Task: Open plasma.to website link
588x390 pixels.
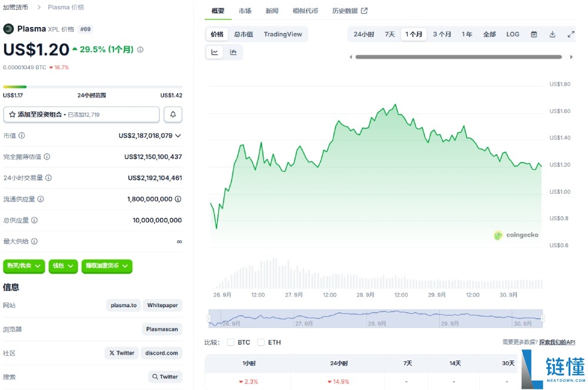Action: click(x=123, y=305)
